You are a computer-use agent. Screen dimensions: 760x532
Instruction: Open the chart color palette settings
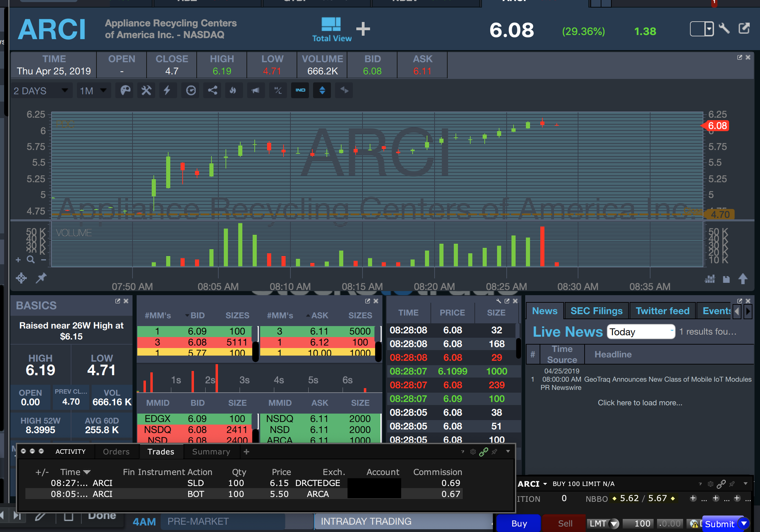point(125,91)
